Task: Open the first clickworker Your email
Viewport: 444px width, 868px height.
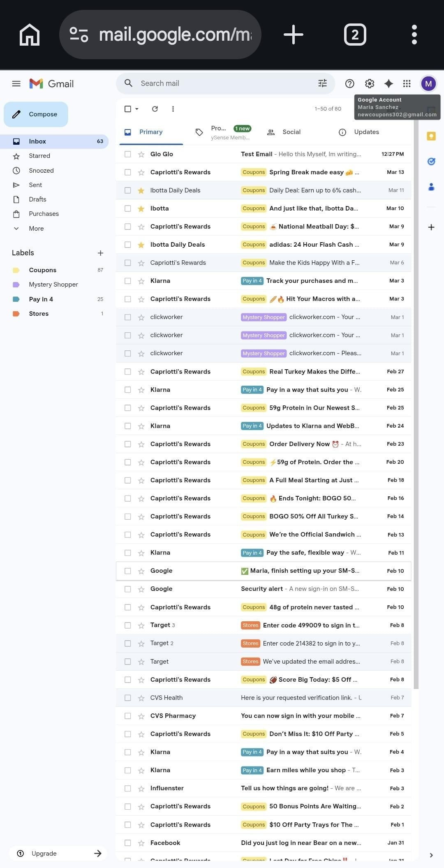Action: pyautogui.click(x=264, y=317)
